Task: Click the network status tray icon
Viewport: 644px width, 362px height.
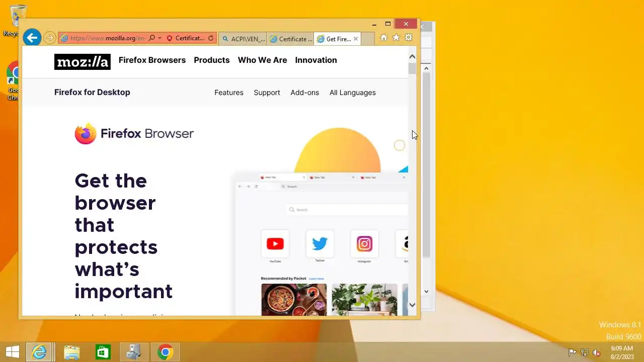Action: [x=584, y=352]
